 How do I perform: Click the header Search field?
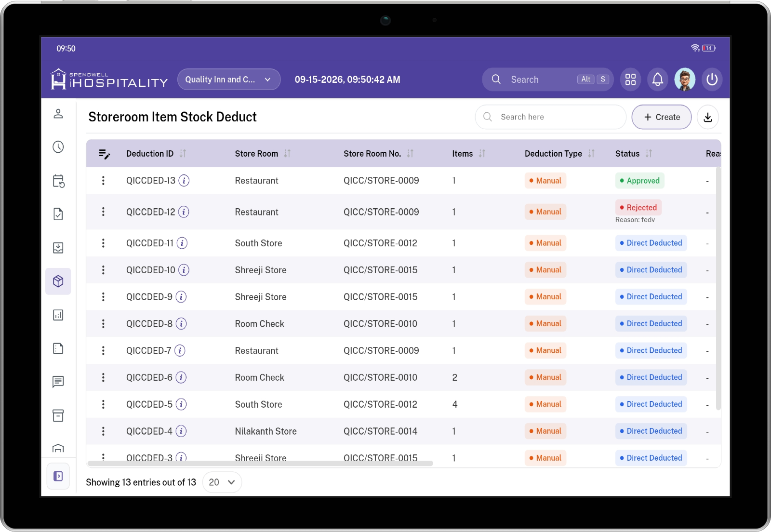tap(547, 80)
